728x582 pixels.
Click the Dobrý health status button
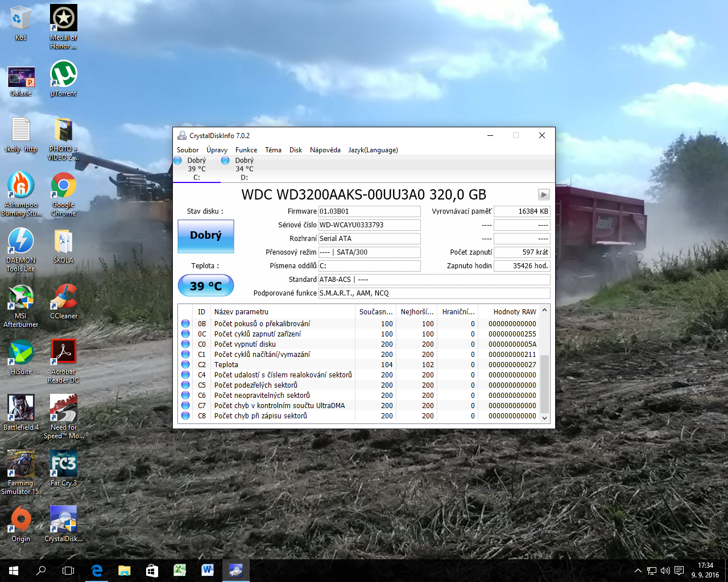(206, 236)
